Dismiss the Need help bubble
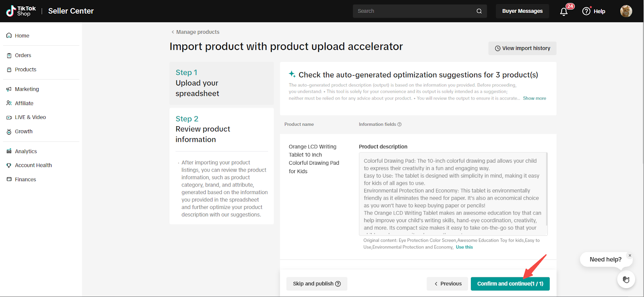644x297 pixels. click(630, 256)
